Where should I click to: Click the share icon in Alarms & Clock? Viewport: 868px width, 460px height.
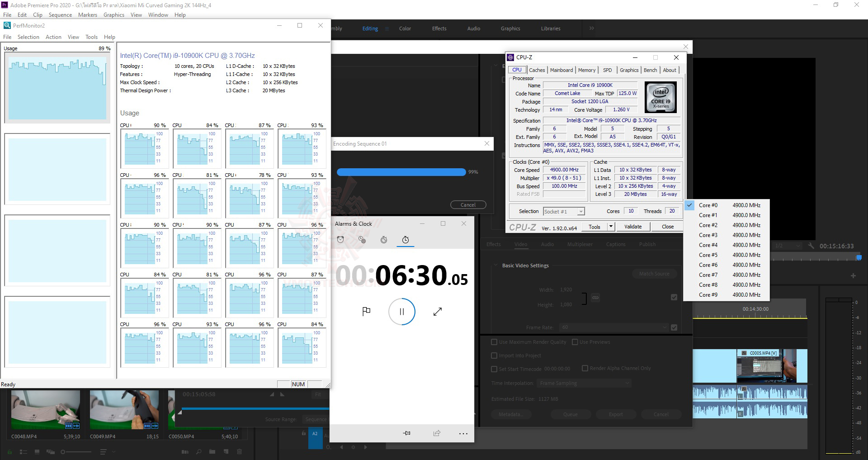[x=437, y=433]
